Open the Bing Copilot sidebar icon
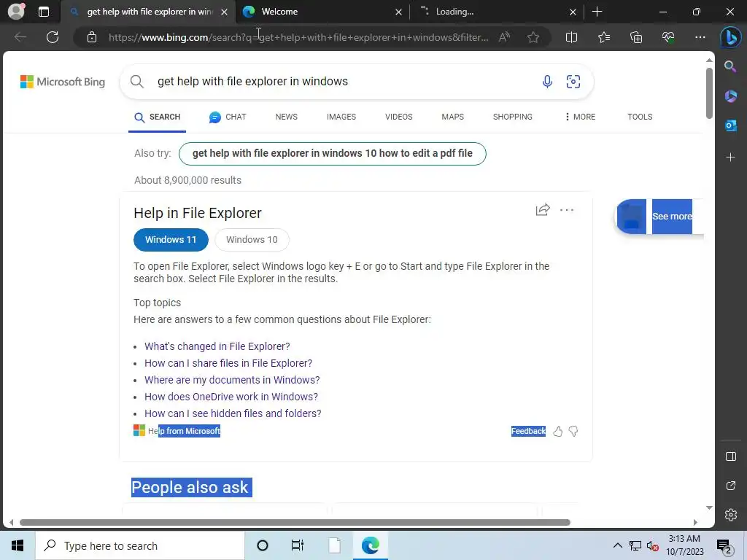This screenshot has width=747, height=560. 730,37
